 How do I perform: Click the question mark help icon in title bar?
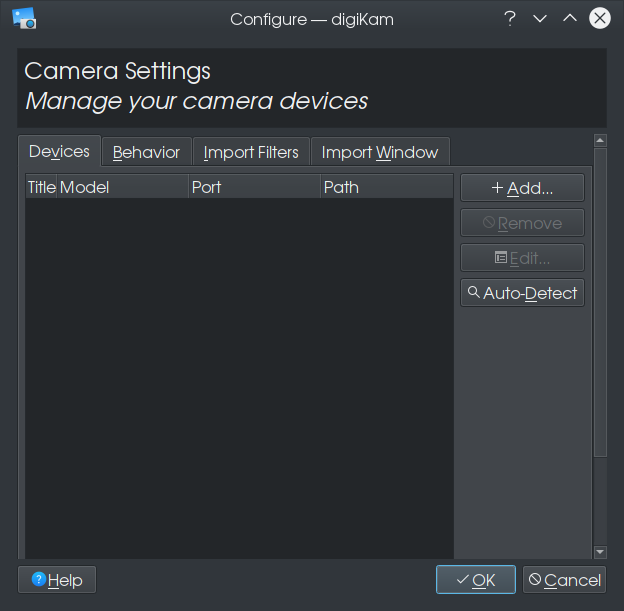tap(510, 19)
